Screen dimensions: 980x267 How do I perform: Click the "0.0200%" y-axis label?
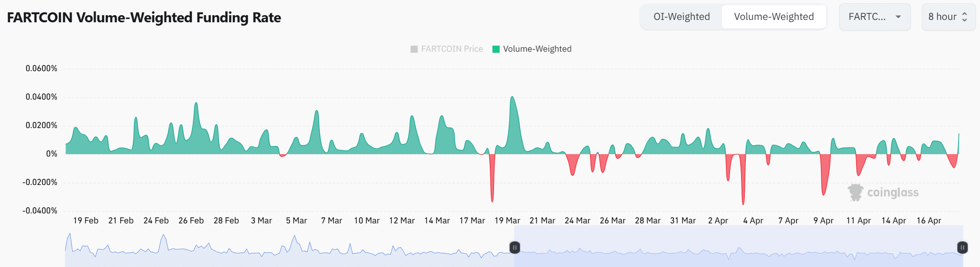point(41,125)
